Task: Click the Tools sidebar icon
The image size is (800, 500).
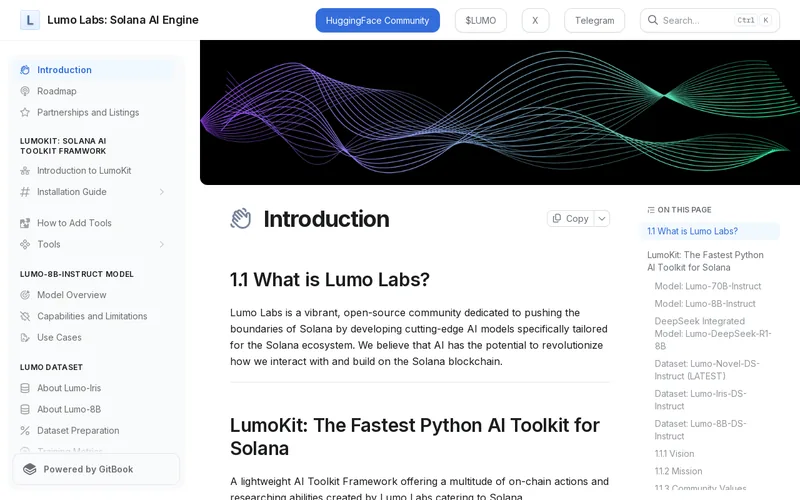Action: (x=24, y=244)
